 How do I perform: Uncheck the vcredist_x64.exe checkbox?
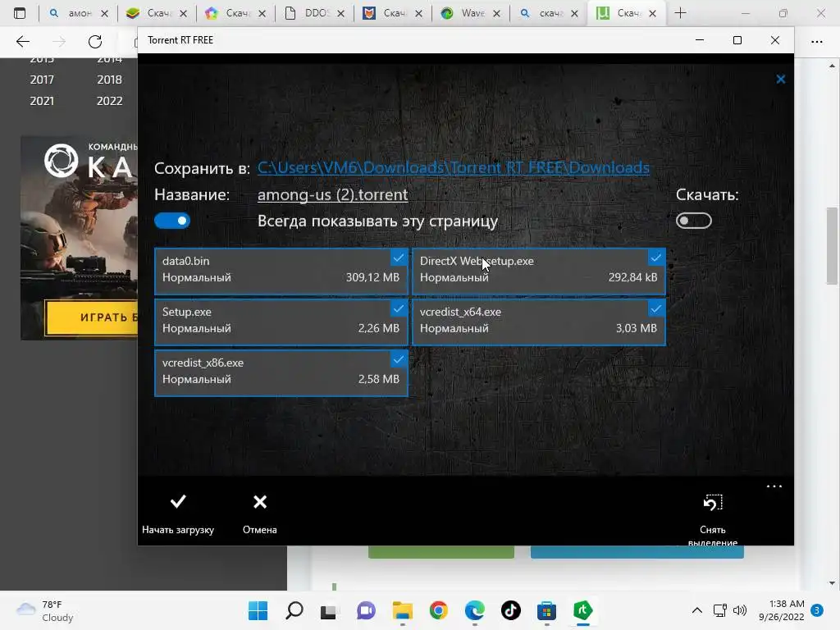tap(655, 308)
